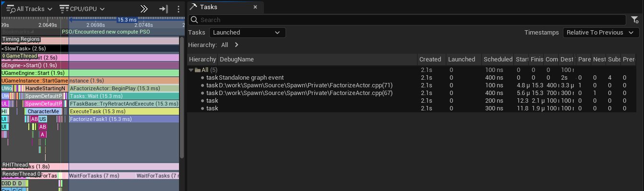
Task: Expand hidden toolbar items with double chevron
Action: (x=144, y=9)
